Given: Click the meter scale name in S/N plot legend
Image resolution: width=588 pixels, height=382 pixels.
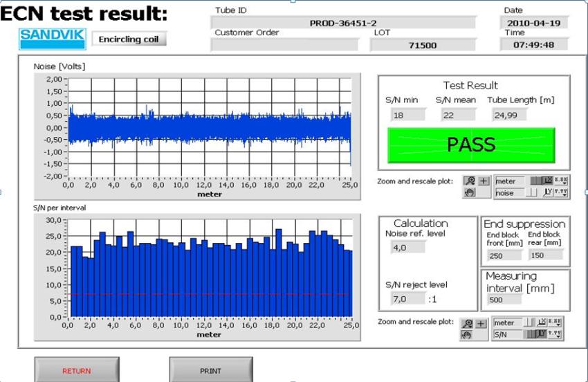Looking at the screenshot, I should click(x=507, y=322).
